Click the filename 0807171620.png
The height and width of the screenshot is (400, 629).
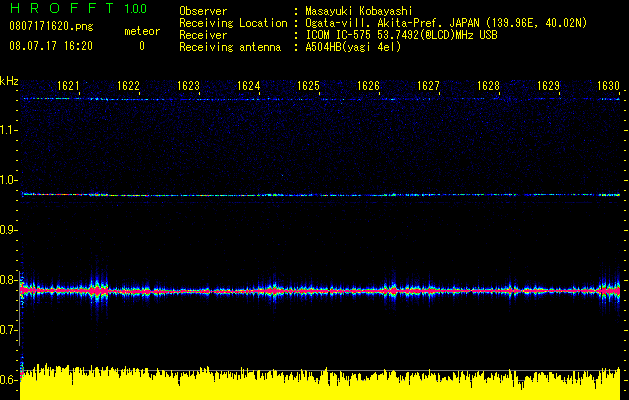(51, 26)
